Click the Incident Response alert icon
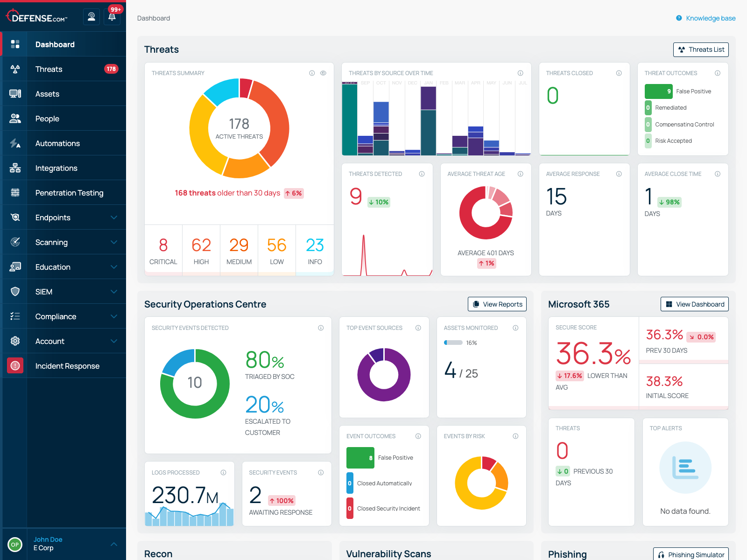The image size is (747, 560). click(15, 366)
